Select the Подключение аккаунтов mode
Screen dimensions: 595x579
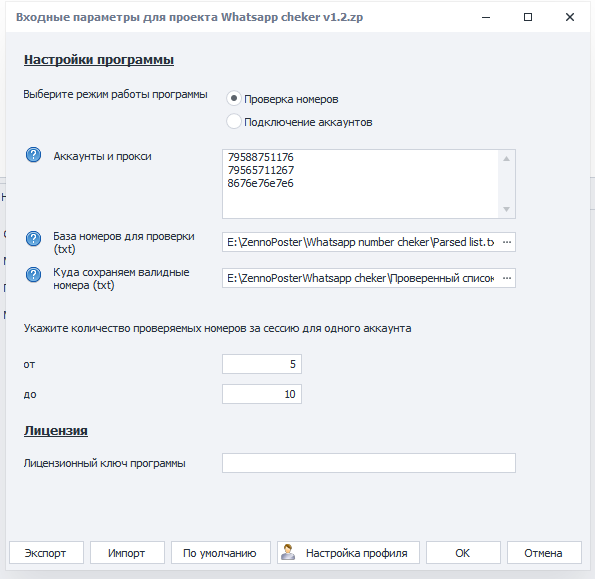[234, 121]
